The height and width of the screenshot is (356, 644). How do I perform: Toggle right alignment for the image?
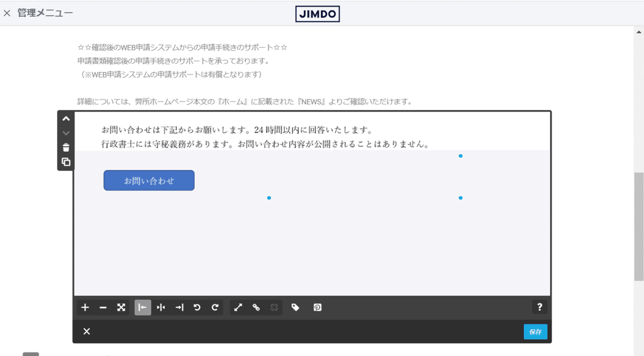click(x=180, y=307)
